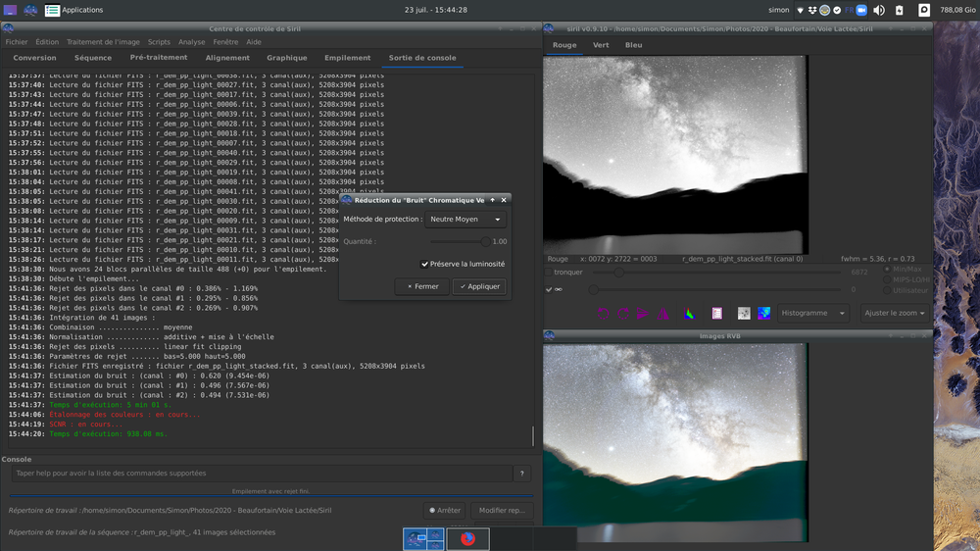The width and height of the screenshot is (980, 551).
Task: Click the rotate clockwise icon
Action: click(623, 314)
